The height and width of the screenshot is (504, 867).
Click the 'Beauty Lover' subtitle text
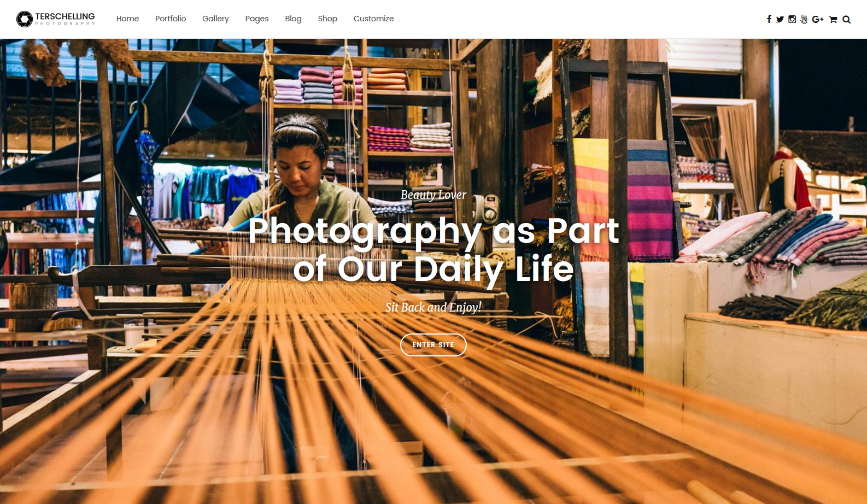[433, 195]
